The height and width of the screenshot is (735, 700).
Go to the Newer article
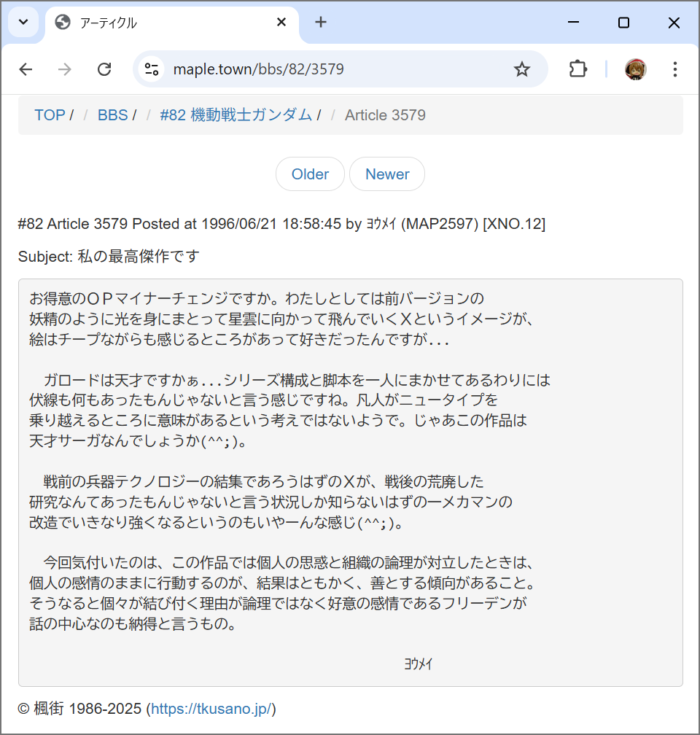(387, 174)
